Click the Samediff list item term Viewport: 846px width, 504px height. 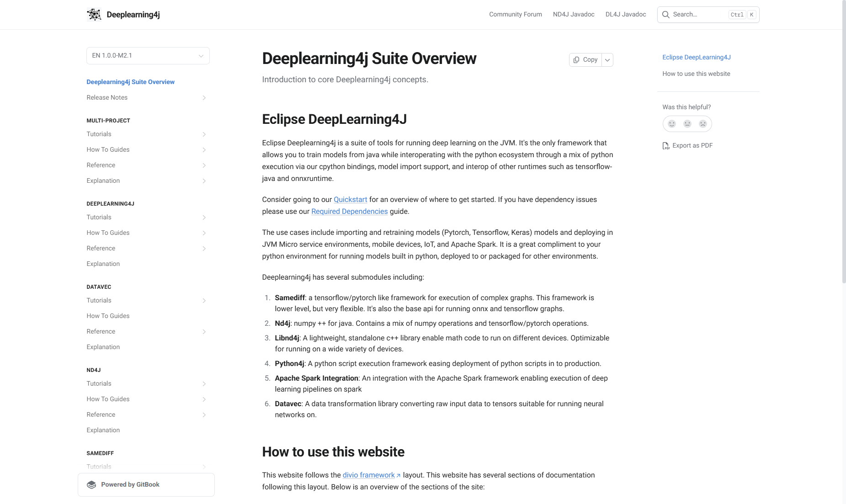290,298
